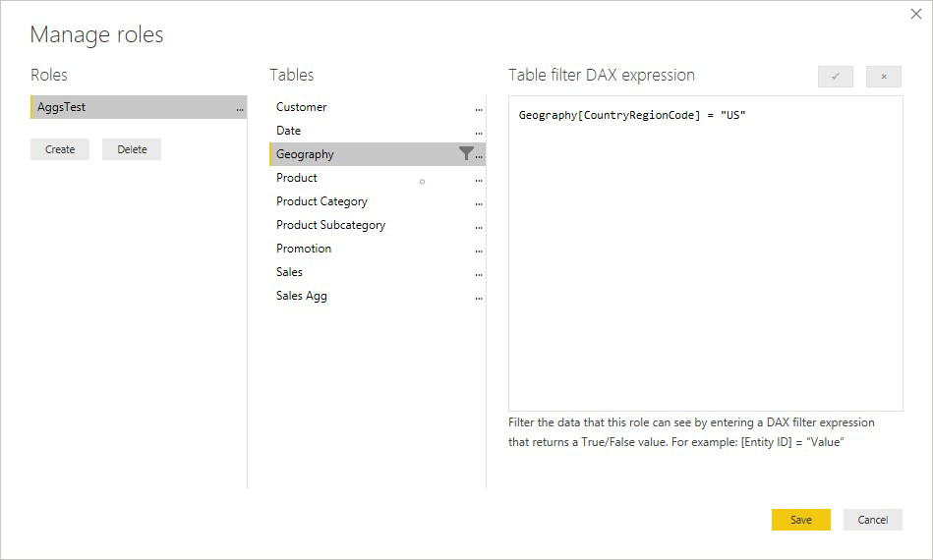
Task: Select the Geography table
Action: coord(378,154)
